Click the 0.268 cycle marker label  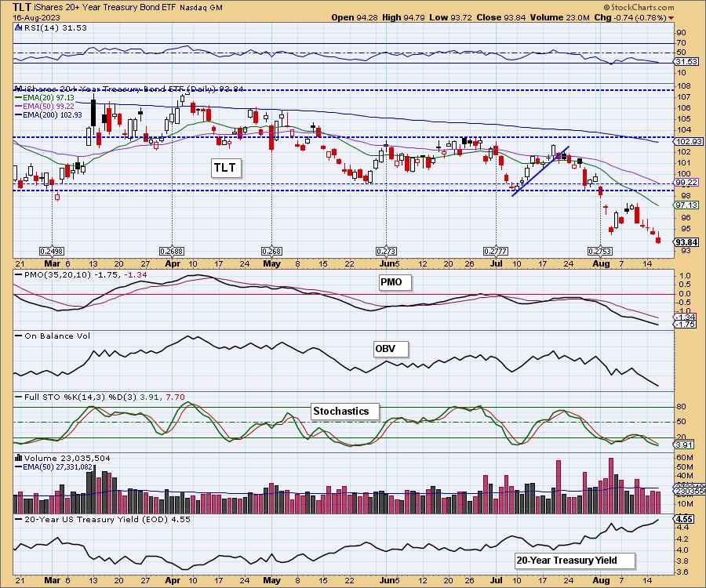point(271,252)
